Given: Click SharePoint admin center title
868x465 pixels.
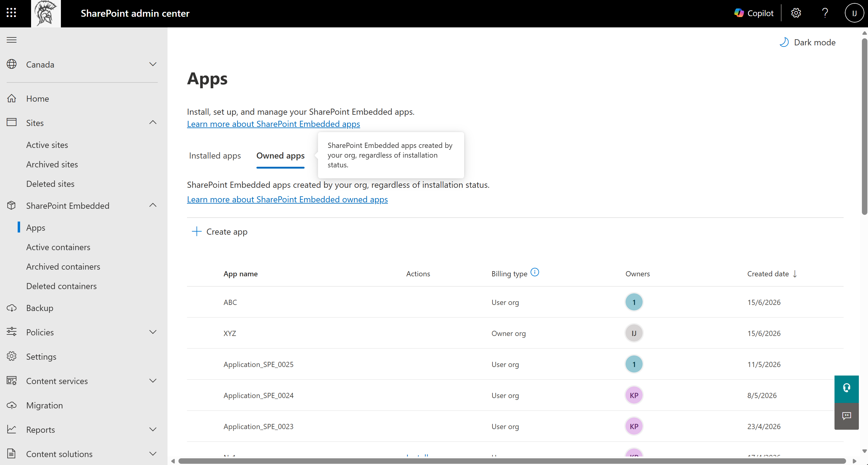Looking at the screenshot, I should click(135, 13).
